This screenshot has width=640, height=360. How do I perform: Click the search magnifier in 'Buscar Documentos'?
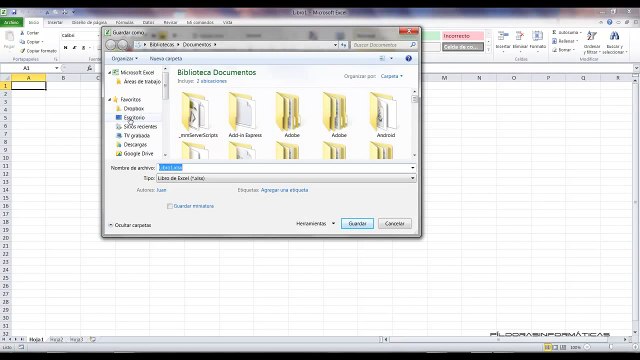(413, 45)
